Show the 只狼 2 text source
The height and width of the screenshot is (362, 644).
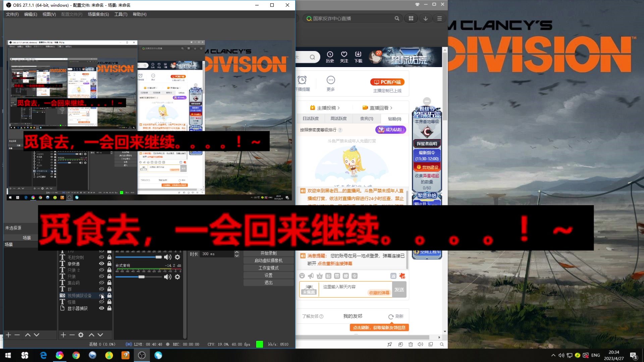pyautogui.click(x=101, y=270)
